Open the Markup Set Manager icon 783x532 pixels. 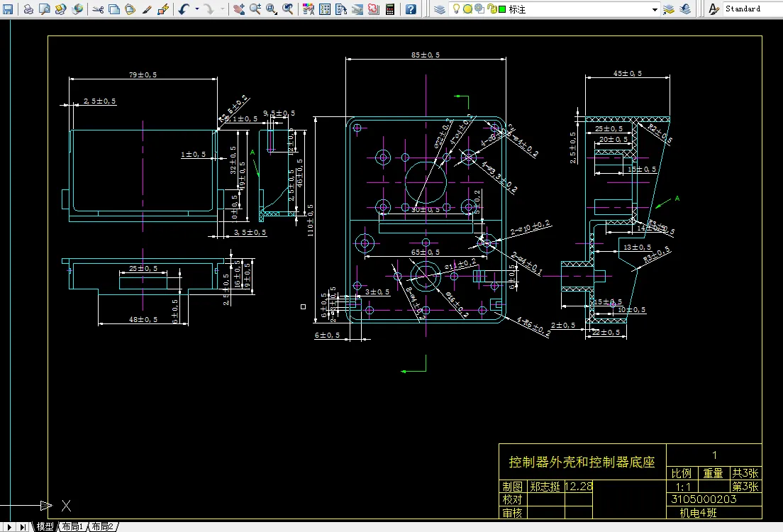click(x=374, y=9)
